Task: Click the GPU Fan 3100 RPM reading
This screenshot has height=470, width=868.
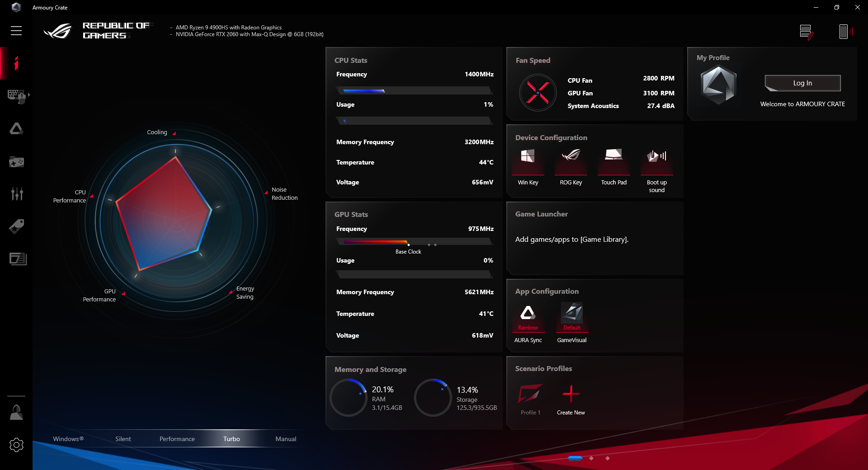Action: 659,93
